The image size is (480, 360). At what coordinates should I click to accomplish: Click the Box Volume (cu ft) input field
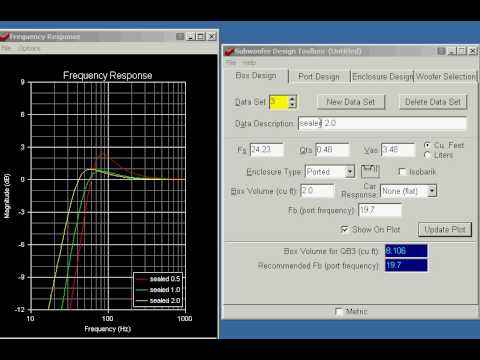(x=317, y=191)
